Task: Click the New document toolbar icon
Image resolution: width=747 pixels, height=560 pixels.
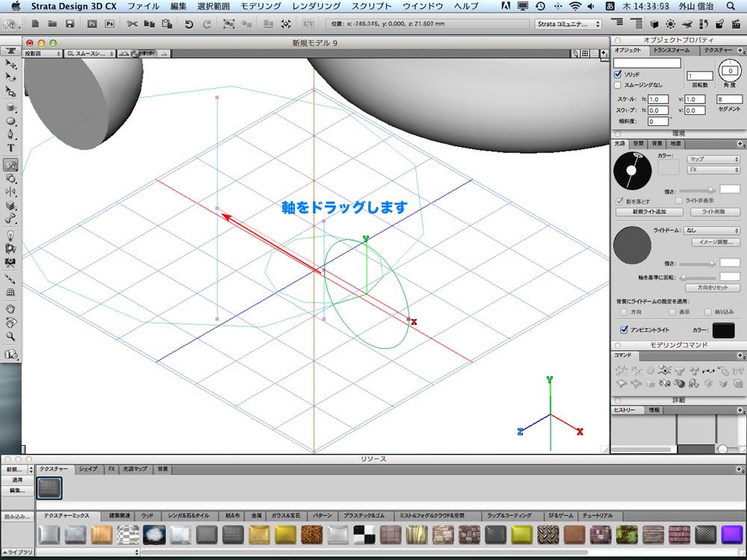Action: 35,24
